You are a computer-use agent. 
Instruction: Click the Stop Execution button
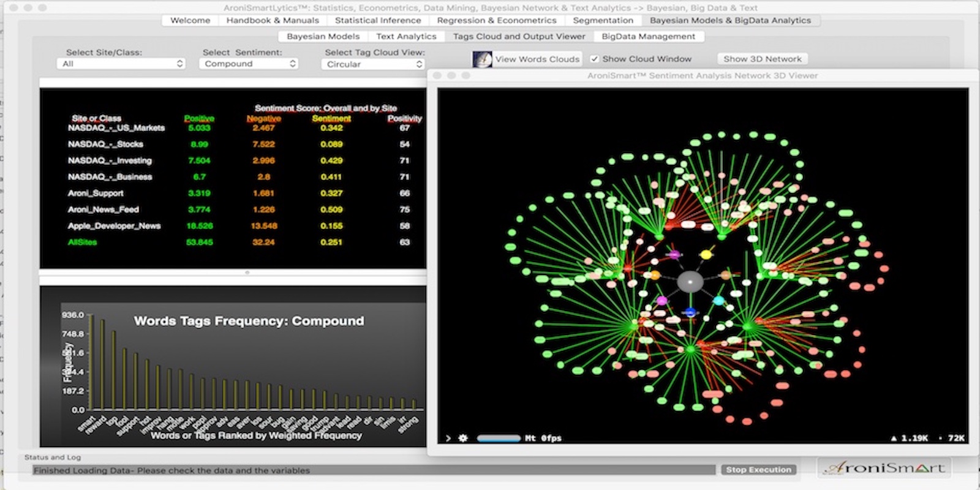coord(758,470)
